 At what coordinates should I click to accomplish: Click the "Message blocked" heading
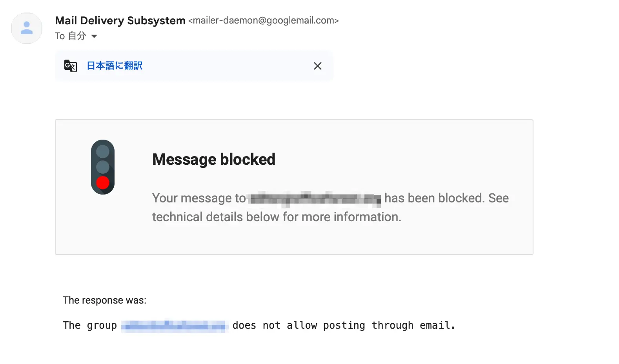pos(214,160)
